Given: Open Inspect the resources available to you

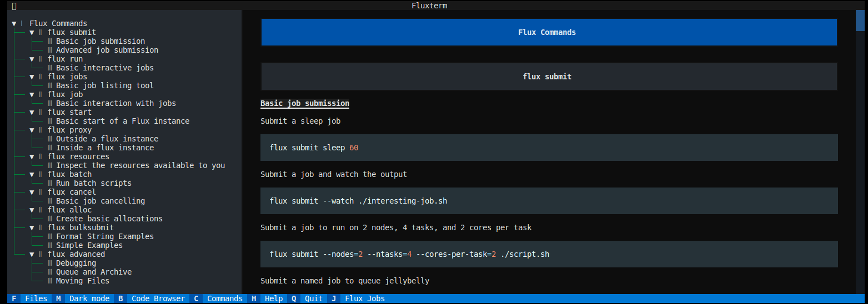Looking at the screenshot, I should point(141,165).
